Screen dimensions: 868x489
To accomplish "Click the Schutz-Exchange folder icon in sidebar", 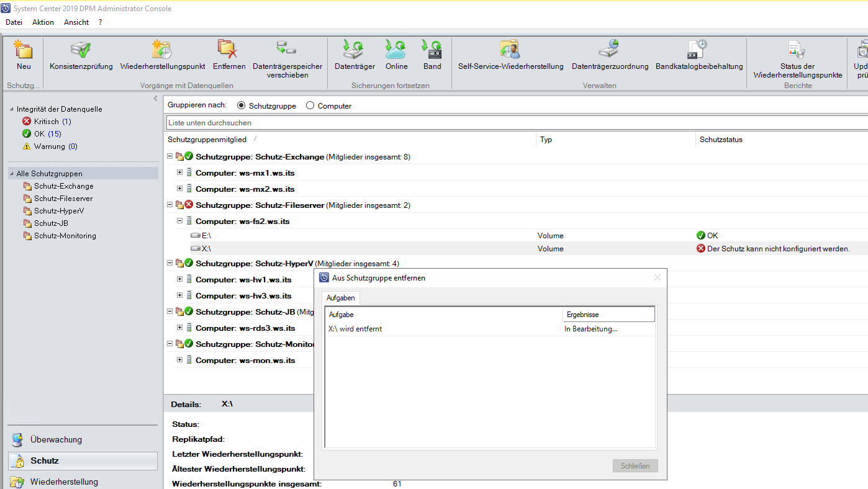I will pos(27,186).
